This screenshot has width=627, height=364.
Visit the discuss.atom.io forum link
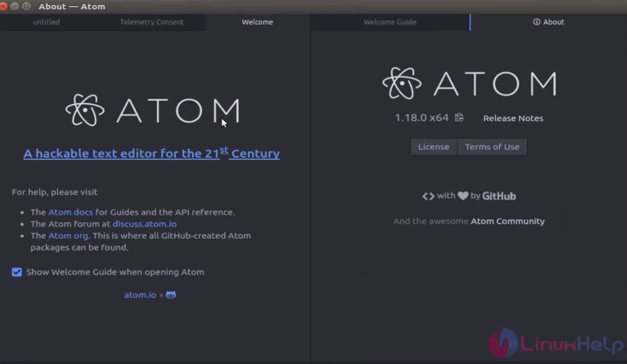tap(145, 224)
